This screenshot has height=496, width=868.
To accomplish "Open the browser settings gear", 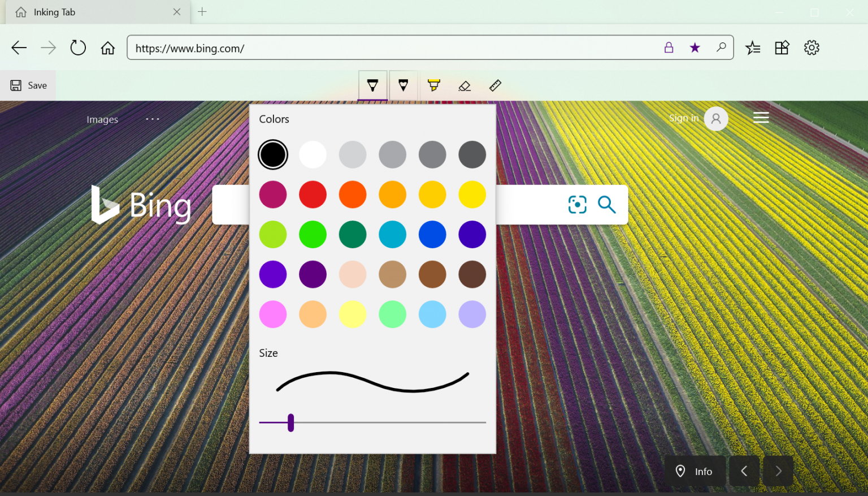I will 811,48.
